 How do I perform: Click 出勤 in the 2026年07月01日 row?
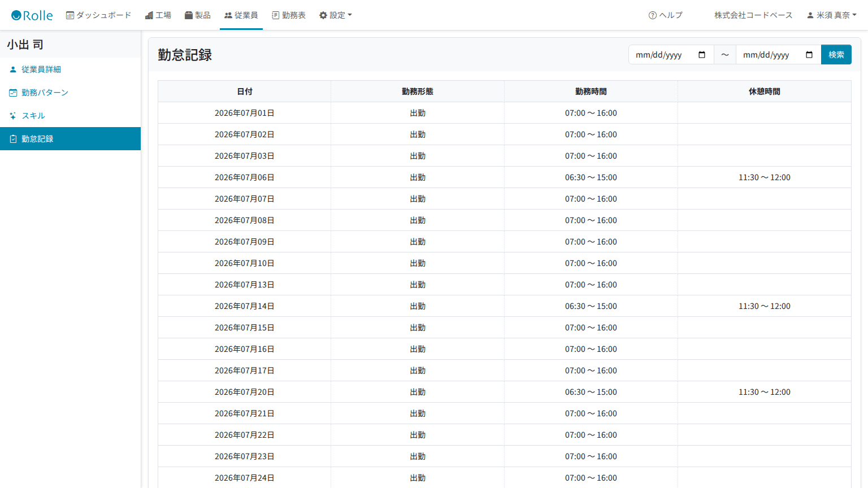point(418,113)
